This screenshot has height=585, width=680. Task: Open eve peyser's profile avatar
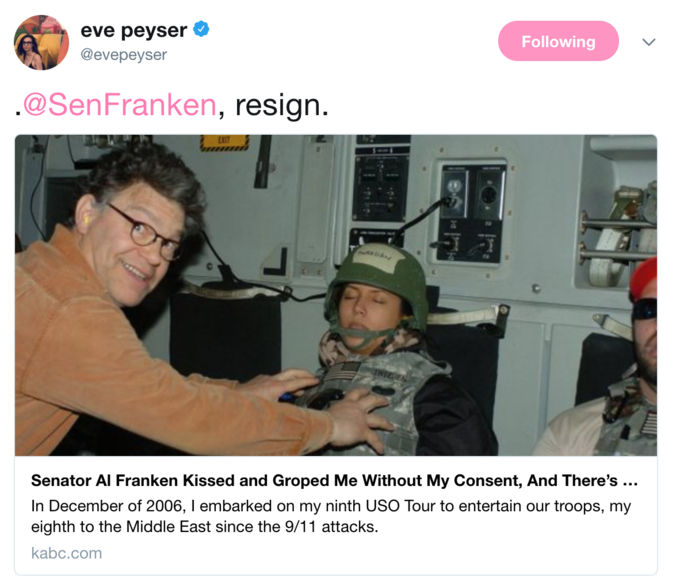tap(41, 42)
